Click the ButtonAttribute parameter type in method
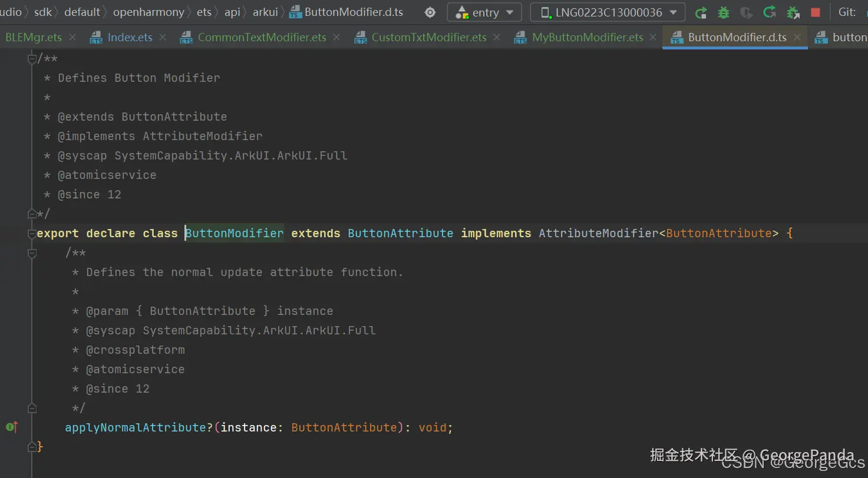This screenshot has height=478, width=868. click(344, 427)
